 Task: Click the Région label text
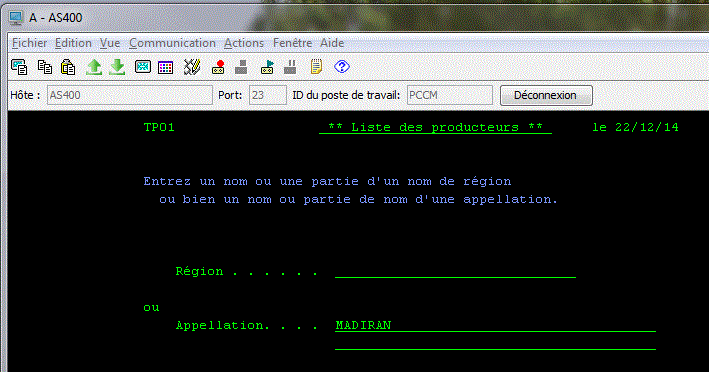click(x=199, y=271)
